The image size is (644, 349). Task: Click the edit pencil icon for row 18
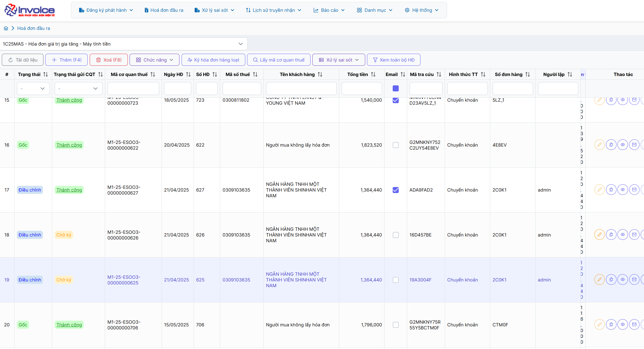click(x=599, y=235)
